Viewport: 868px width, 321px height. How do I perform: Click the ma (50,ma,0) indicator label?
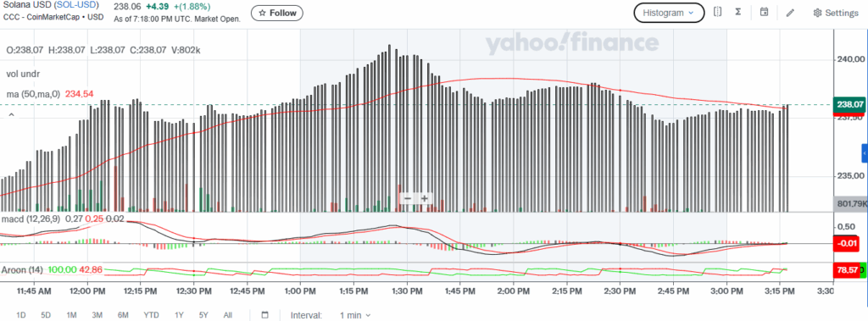[x=34, y=94]
